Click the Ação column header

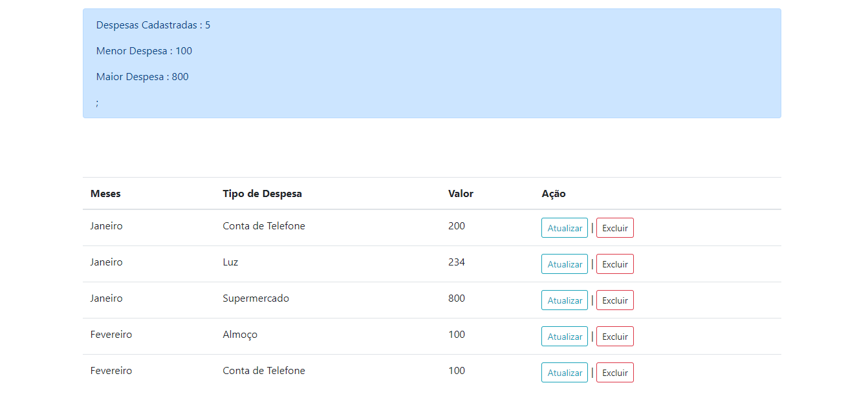click(554, 193)
